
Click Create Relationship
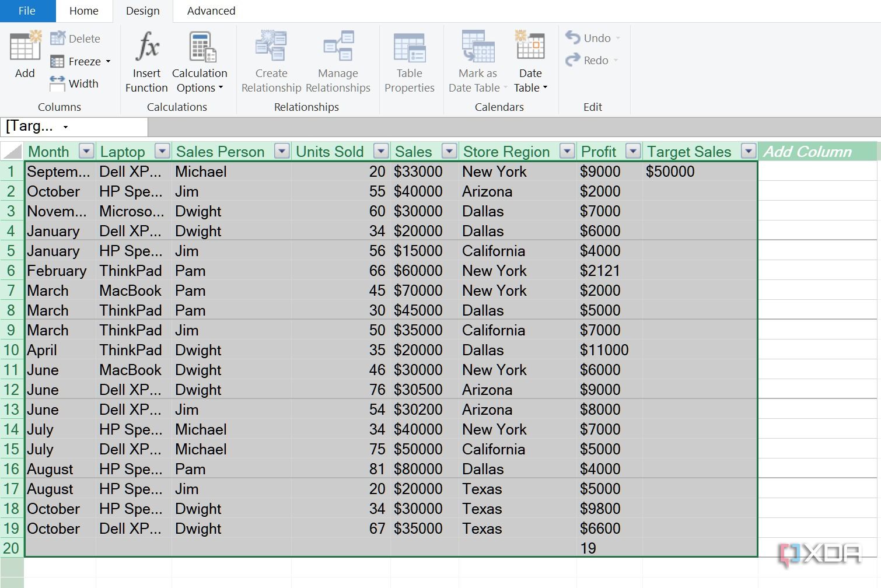271,60
